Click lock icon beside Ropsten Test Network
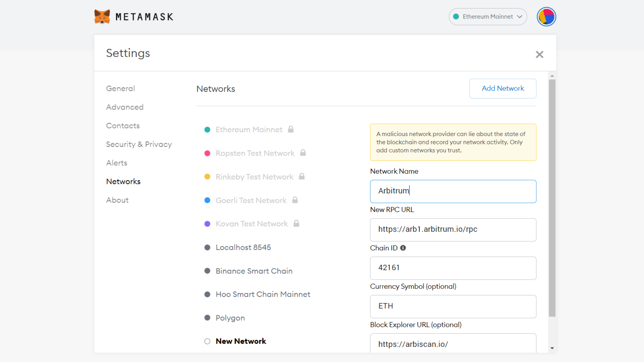This screenshot has width=644, height=362. tap(303, 153)
